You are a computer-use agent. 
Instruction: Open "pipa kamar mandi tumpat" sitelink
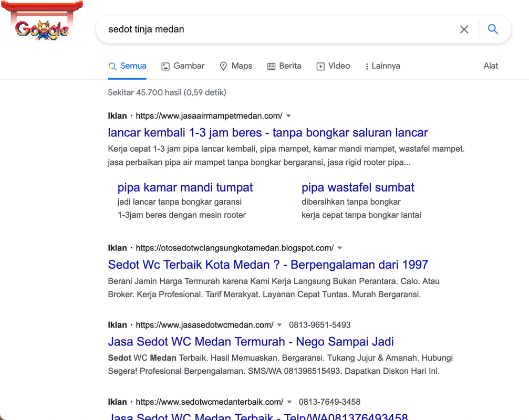tap(185, 187)
